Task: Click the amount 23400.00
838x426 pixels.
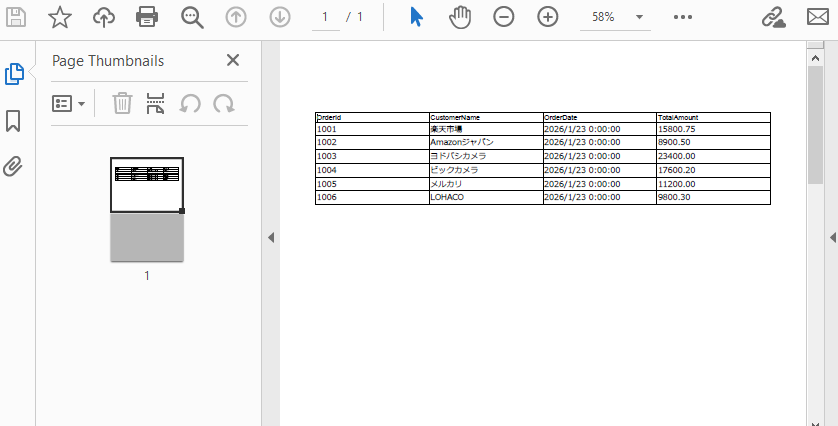Action: pos(676,156)
